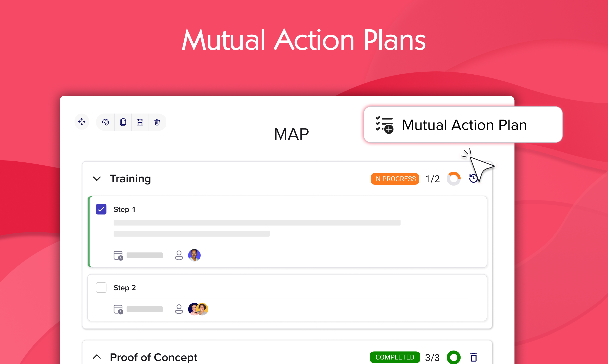
Task: Click Step 2 due date calendar icon
Action: [118, 309]
